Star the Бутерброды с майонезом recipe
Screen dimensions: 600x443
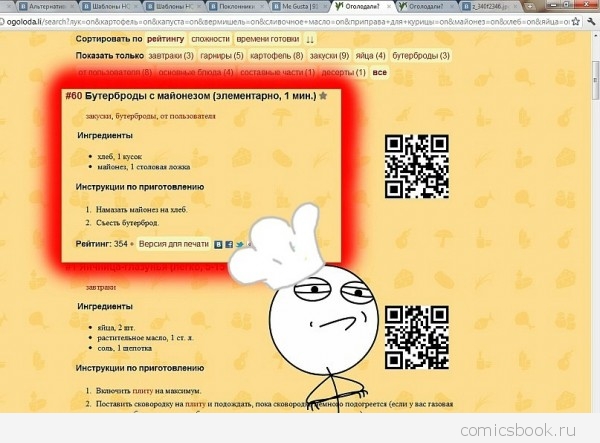click(323, 95)
